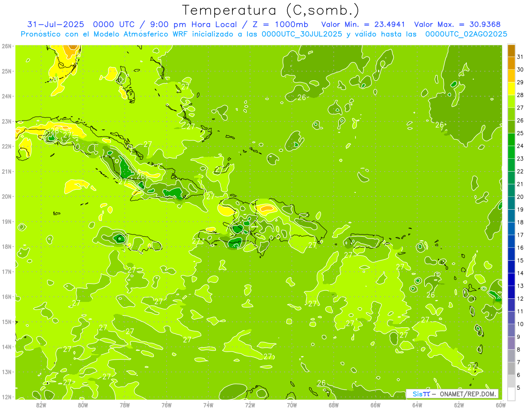Click the dark blue 13-14 colorbar band

511,280
